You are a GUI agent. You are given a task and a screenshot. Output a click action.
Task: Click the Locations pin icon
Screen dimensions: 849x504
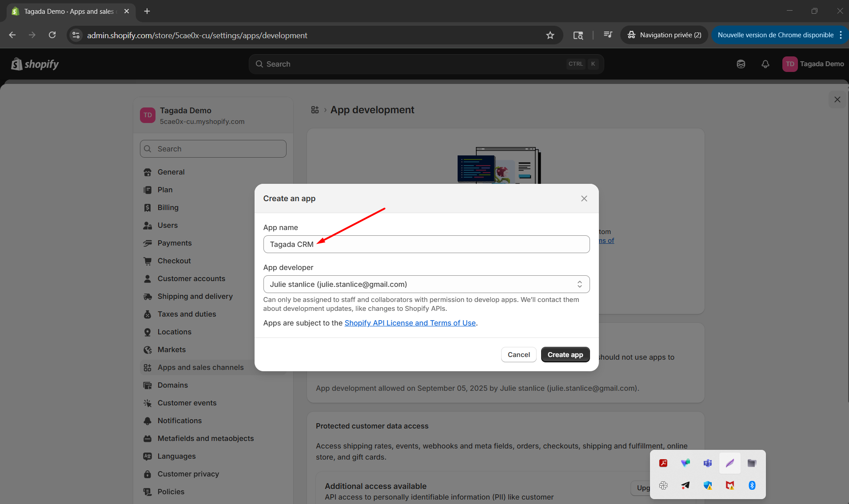coord(147,332)
